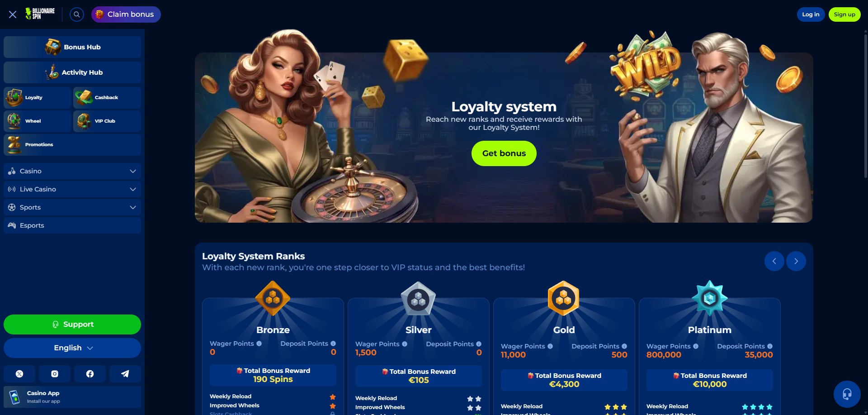868x415 pixels.
Task: Click the Facebook social icon
Action: 90,374
